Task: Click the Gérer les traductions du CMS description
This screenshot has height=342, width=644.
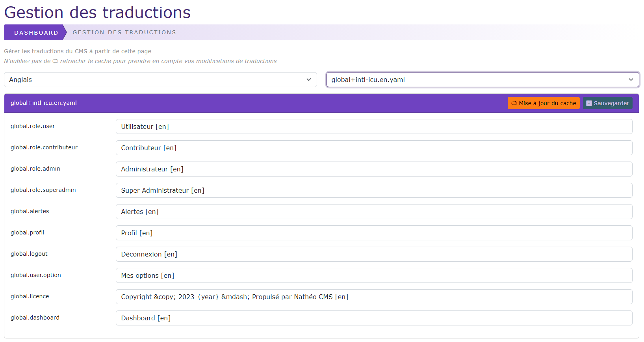Action: click(78, 51)
